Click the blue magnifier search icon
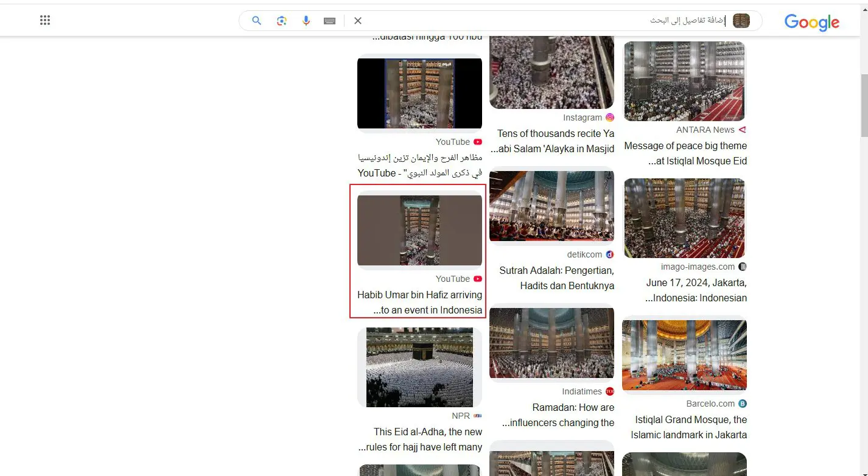Image resolution: width=868 pixels, height=476 pixels. tap(257, 21)
